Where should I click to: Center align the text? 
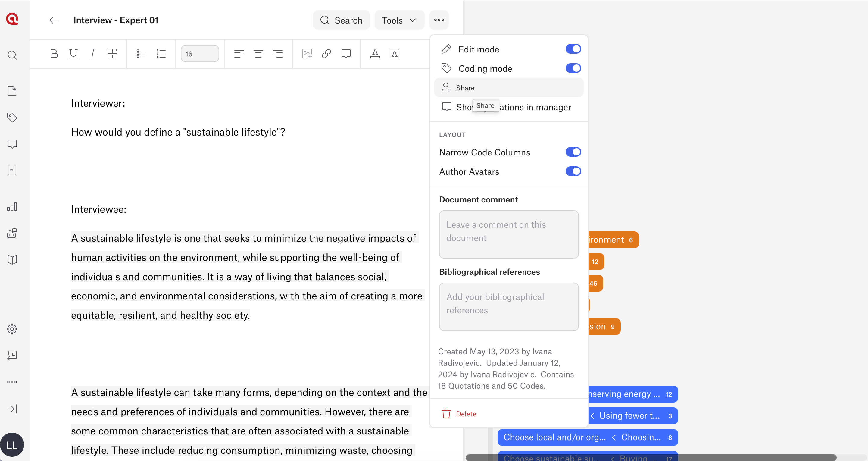[258, 54]
